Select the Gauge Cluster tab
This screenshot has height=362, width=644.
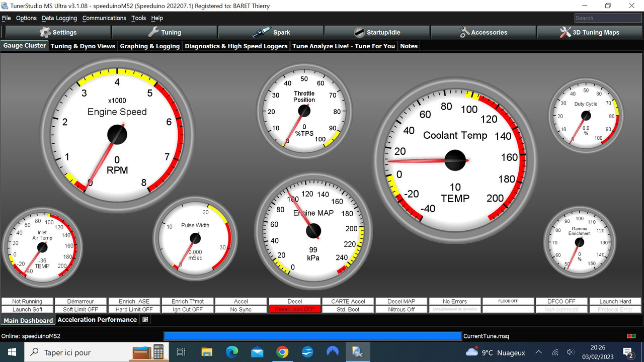(x=25, y=46)
